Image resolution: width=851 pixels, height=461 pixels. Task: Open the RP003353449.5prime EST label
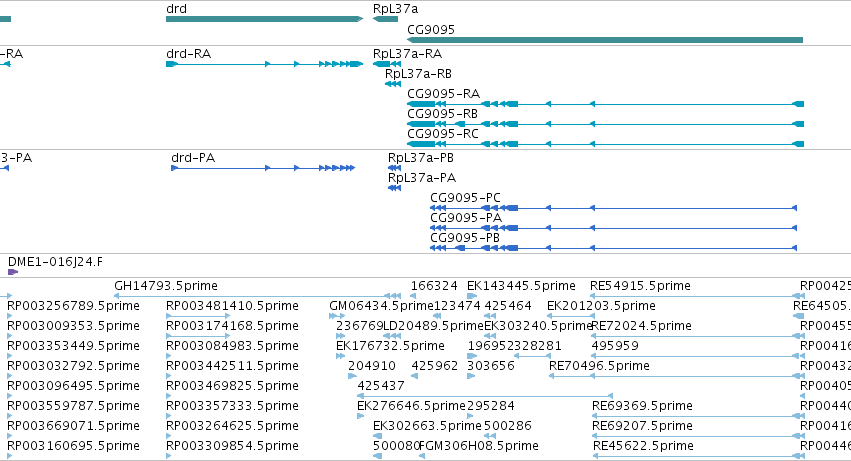(73, 346)
